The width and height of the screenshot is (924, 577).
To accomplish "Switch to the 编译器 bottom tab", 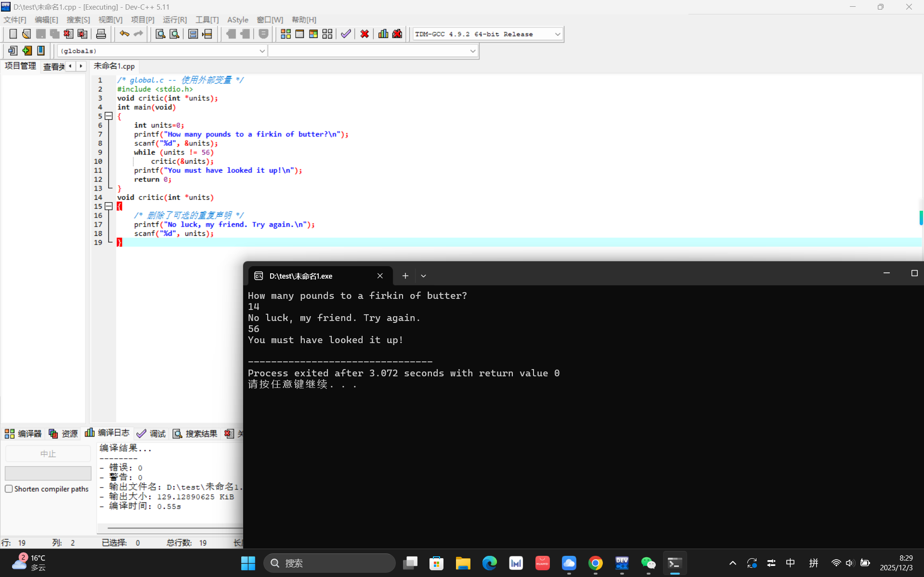I will click(x=23, y=434).
